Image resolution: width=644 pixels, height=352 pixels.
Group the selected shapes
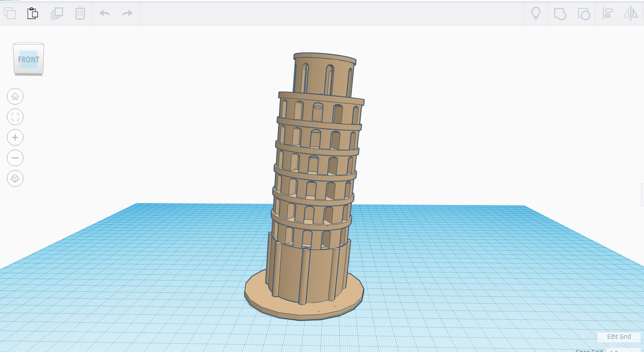click(x=559, y=13)
